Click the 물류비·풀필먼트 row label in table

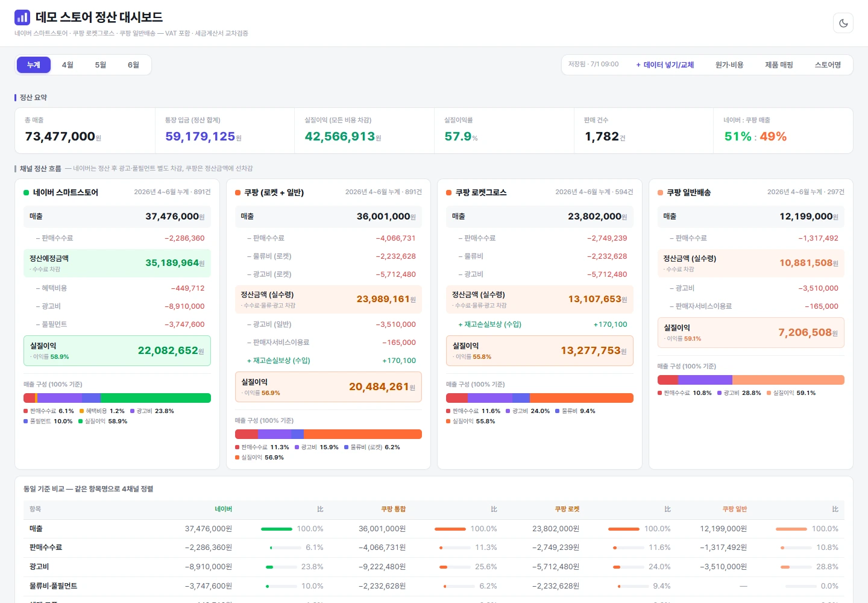coord(54,586)
